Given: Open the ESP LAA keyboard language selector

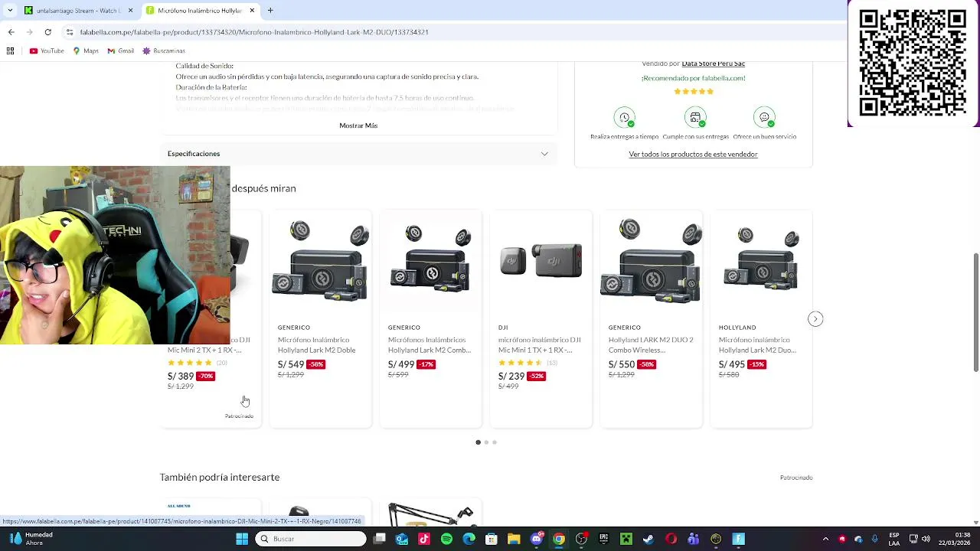Looking at the screenshot, I should tap(894, 539).
